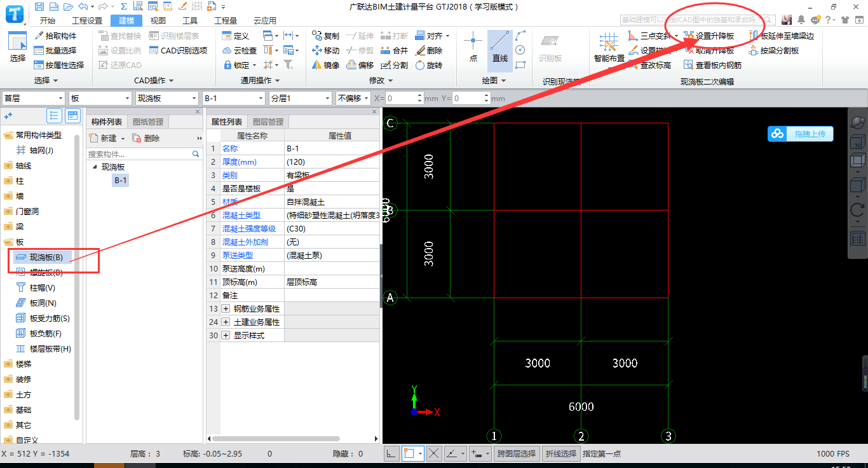The image size is (868, 468).
Task: Click the Undo arrow icon
Action: click(x=83, y=6)
